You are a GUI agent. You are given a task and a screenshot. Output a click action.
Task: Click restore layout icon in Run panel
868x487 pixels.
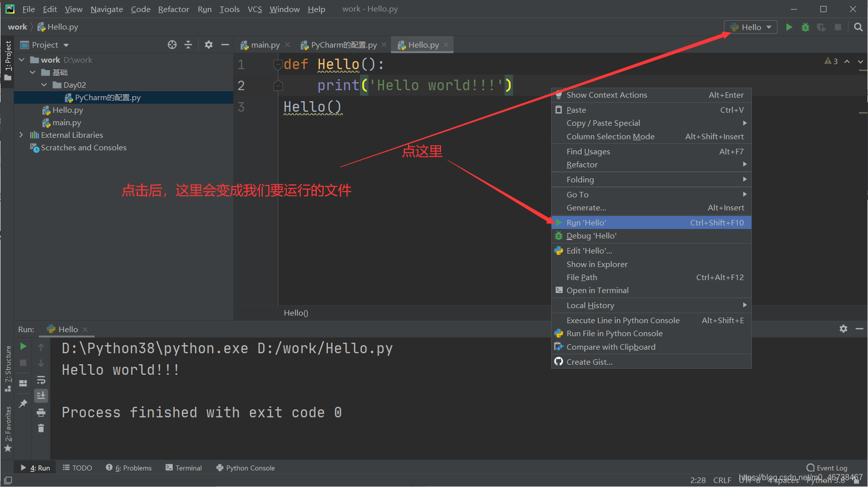point(23,383)
